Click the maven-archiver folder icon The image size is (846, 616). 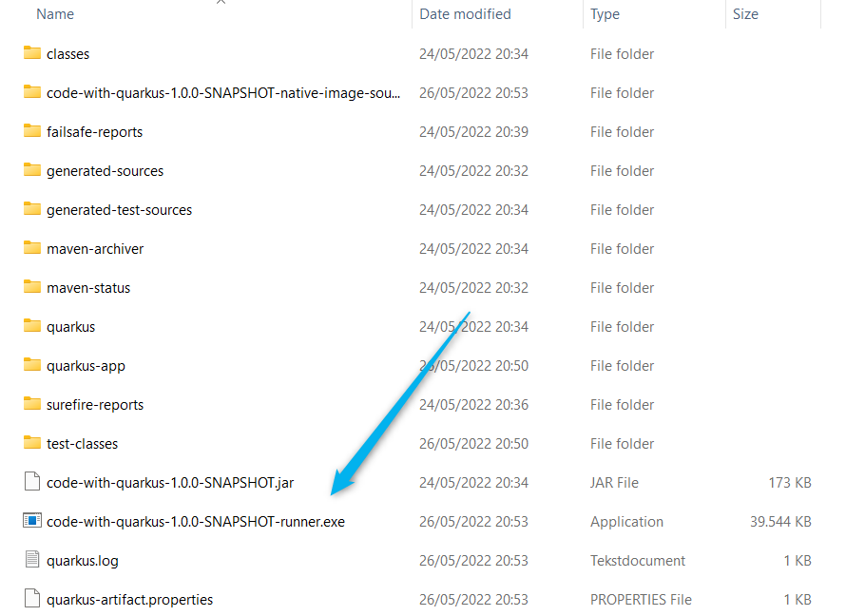click(x=31, y=247)
